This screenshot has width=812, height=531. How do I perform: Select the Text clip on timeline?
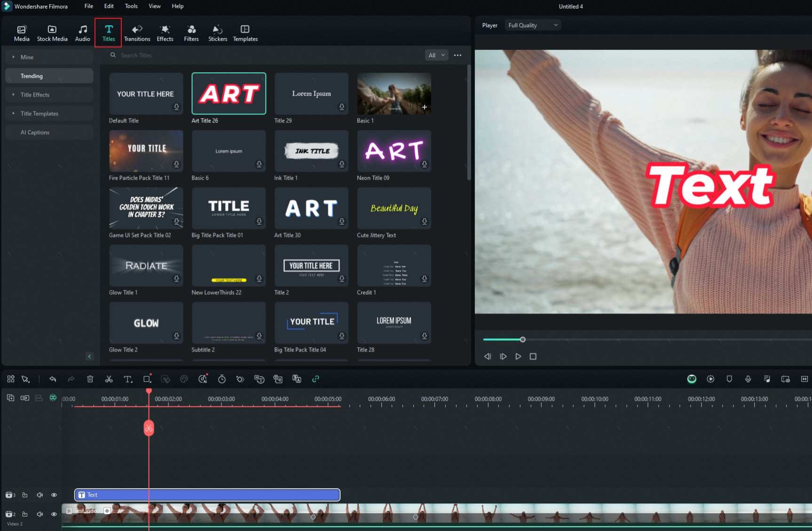click(207, 495)
